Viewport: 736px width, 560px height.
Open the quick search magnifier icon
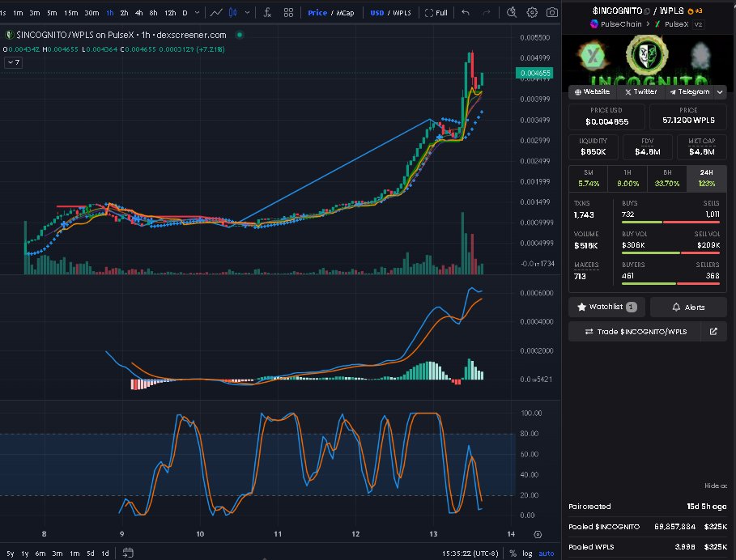(512, 13)
